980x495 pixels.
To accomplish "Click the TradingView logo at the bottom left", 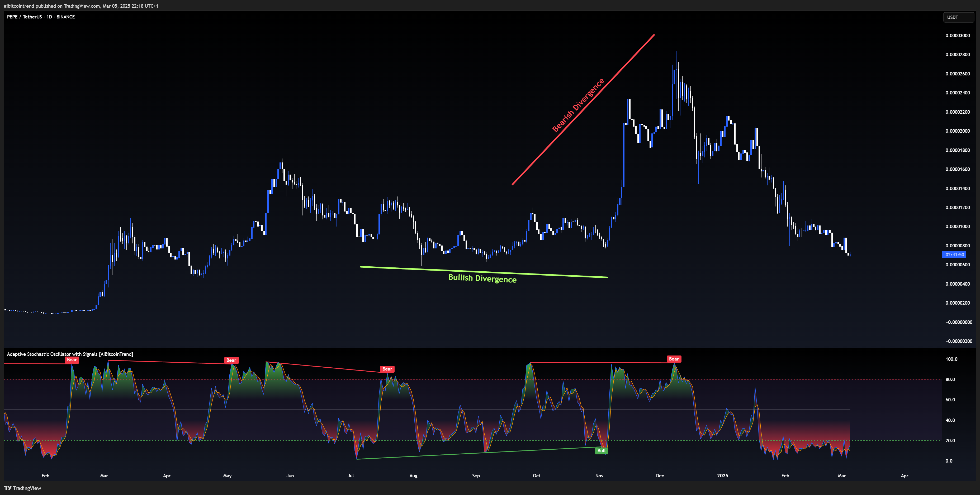I will click(x=22, y=488).
